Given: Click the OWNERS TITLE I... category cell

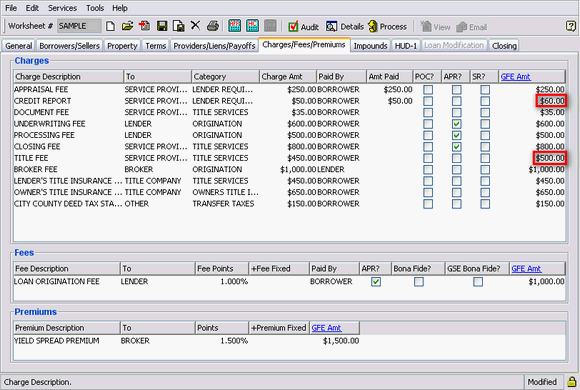Looking at the screenshot, I should tap(225, 192).
